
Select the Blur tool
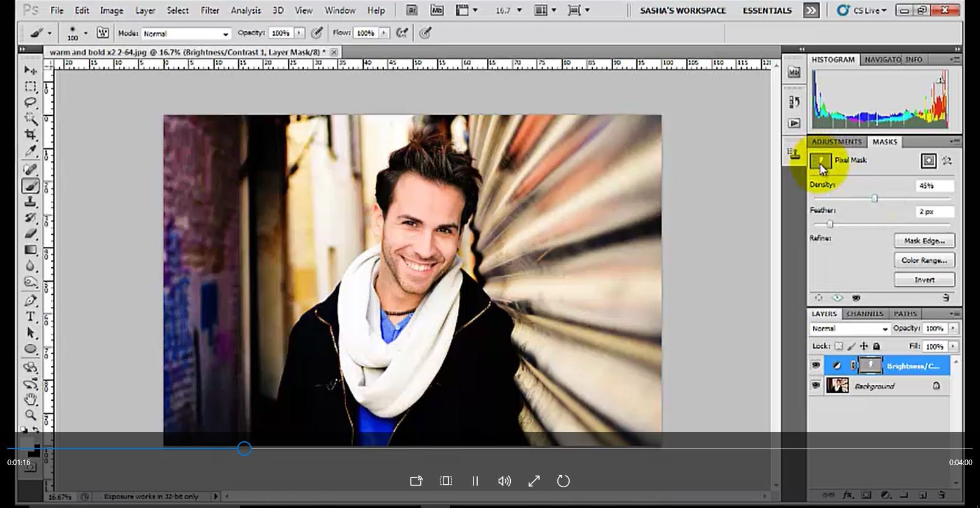[30, 265]
